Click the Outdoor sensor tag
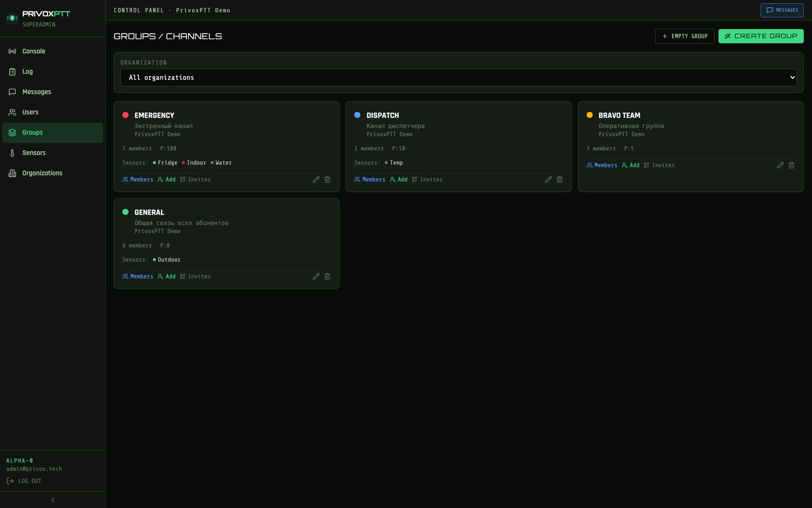Screen dimensions: 812x508 click(167, 260)
